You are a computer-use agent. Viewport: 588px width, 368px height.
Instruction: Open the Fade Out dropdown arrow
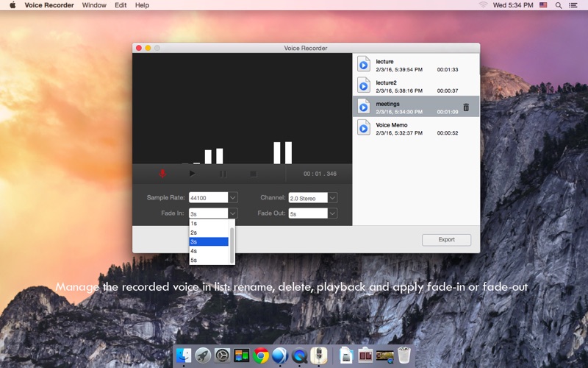333,213
